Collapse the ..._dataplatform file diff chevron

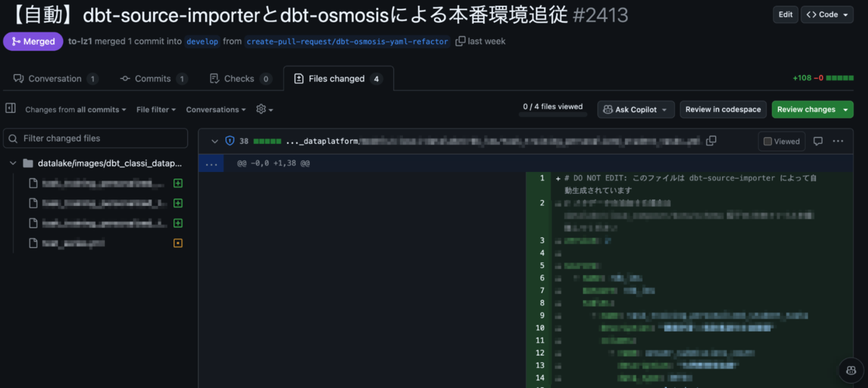click(215, 141)
